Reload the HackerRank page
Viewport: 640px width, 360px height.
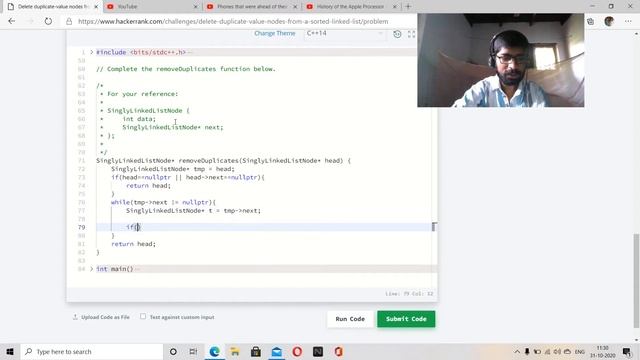[48, 21]
